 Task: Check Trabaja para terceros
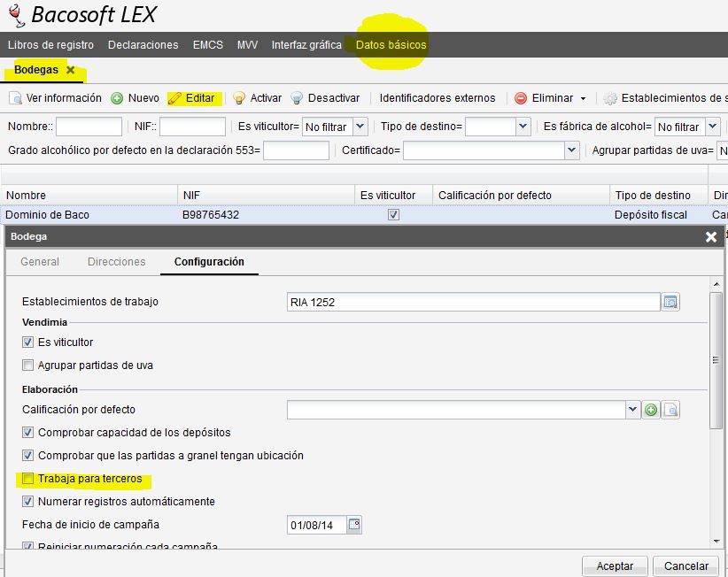click(x=27, y=478)
